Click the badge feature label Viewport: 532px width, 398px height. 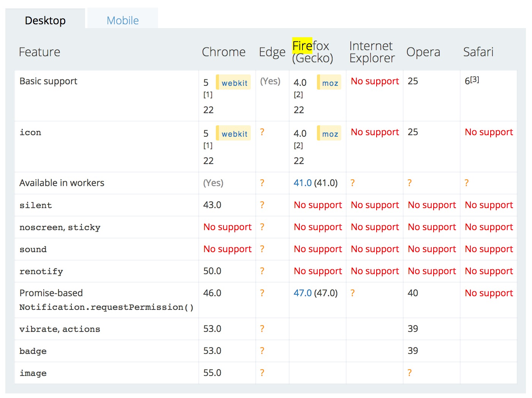coord(33,351)
